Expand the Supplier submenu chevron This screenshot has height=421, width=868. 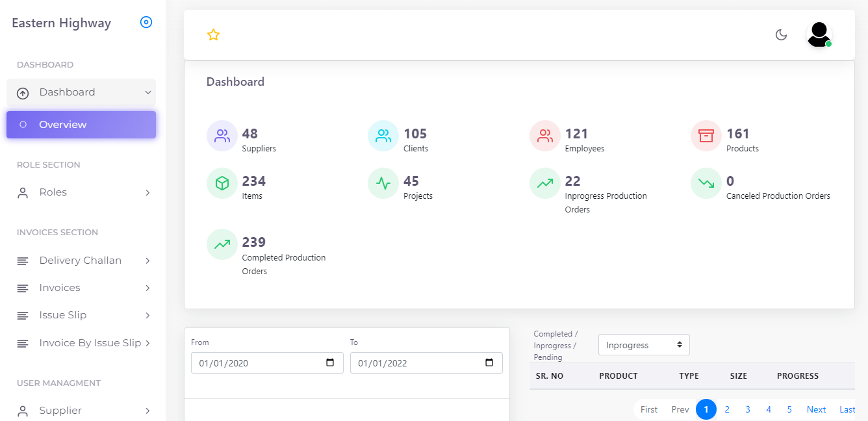point(147,411)
